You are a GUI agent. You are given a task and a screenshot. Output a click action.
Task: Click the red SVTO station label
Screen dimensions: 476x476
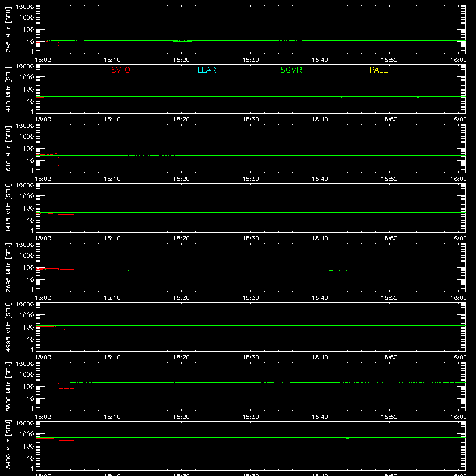[x=121, y=70]
